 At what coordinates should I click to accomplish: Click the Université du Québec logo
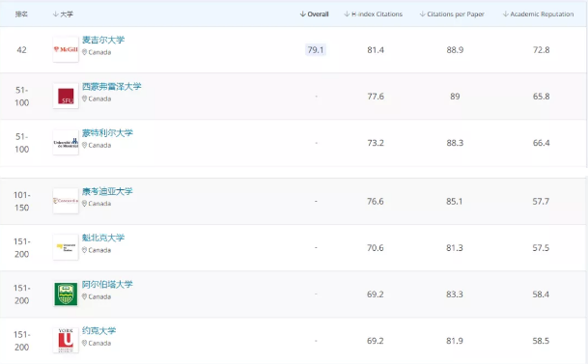coord(66,247)
